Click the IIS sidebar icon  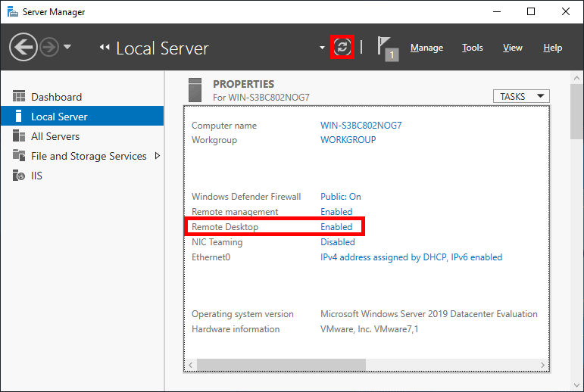(19, 176)
